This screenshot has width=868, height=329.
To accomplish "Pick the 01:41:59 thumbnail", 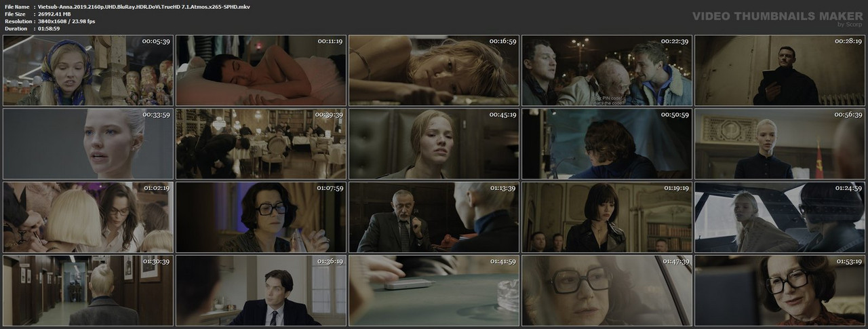I will point(434,290).
